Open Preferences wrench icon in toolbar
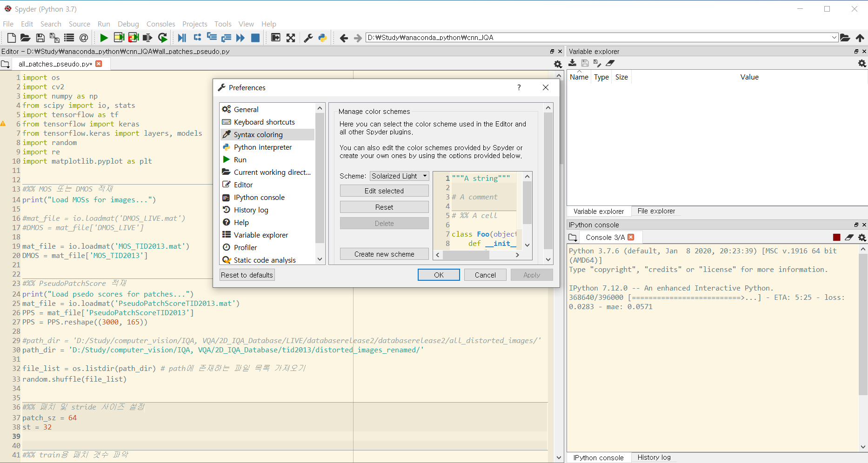Image resolution: width=868 pixels, height=463 pixels. [308, 38]
